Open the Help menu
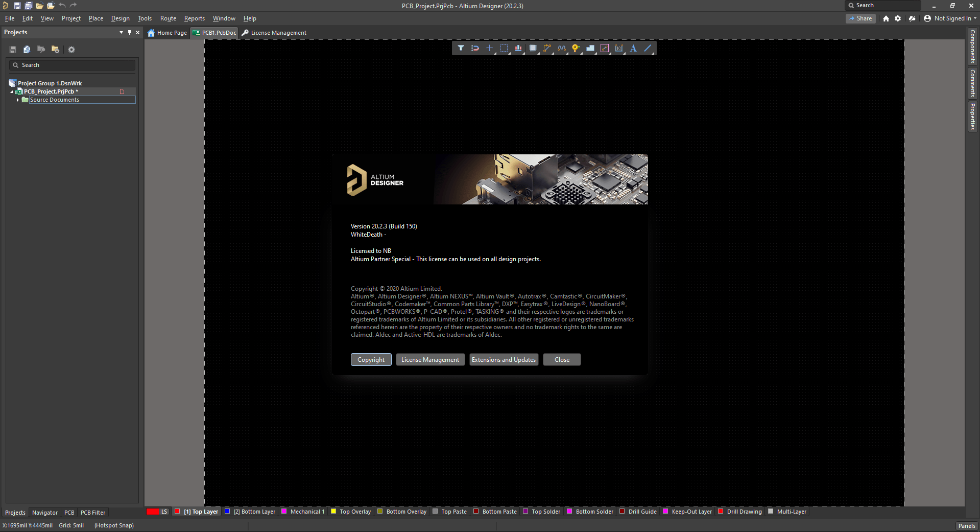 click(x=250, y=18)
